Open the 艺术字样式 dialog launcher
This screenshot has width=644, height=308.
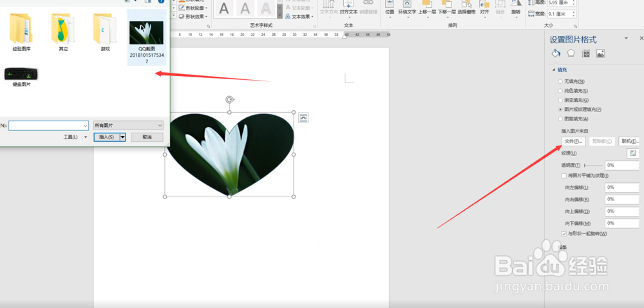pyautogui.click(x=315, y=26)
